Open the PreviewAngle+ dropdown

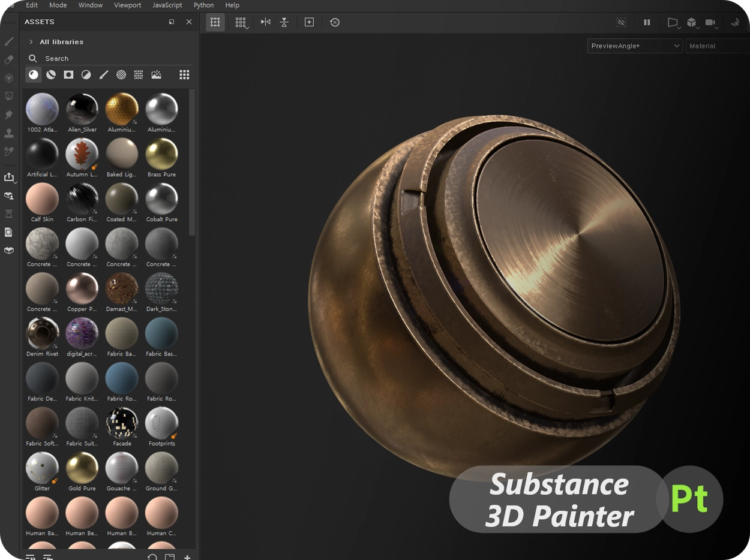[635, 46]
